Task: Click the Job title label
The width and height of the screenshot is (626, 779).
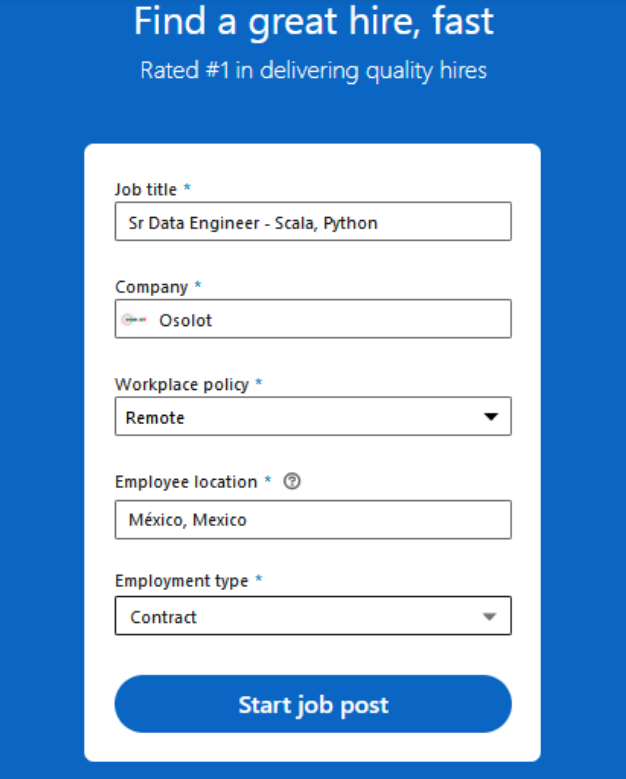Action: tap(146, 189)
